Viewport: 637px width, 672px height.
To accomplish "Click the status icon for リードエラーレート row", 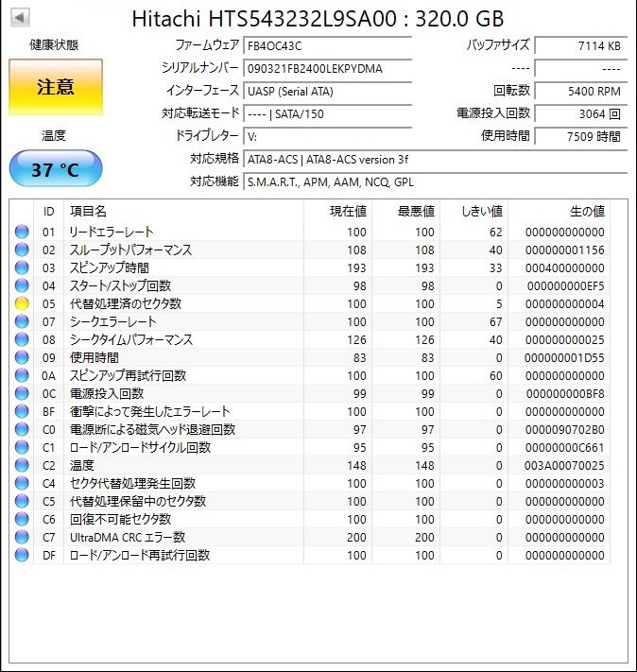I will coord(22,232).
